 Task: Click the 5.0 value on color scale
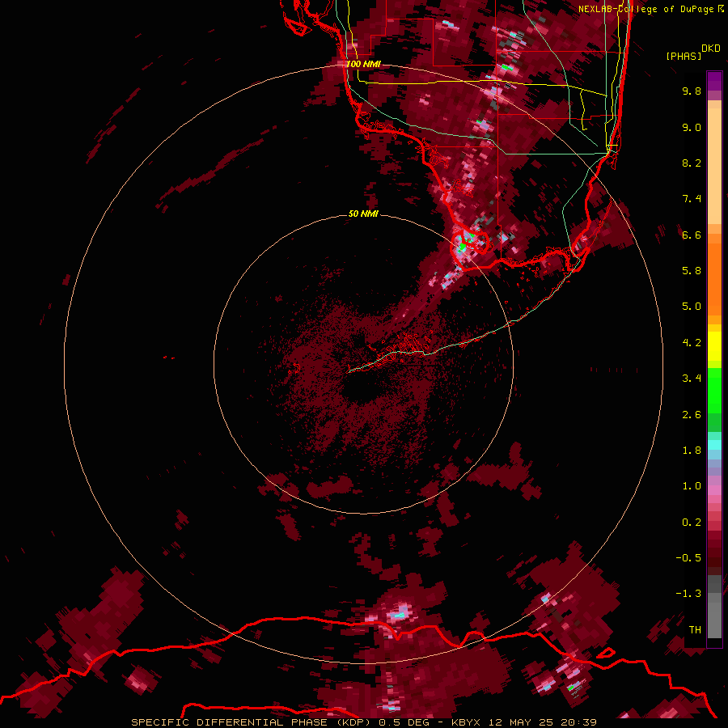tap(692, 307)
